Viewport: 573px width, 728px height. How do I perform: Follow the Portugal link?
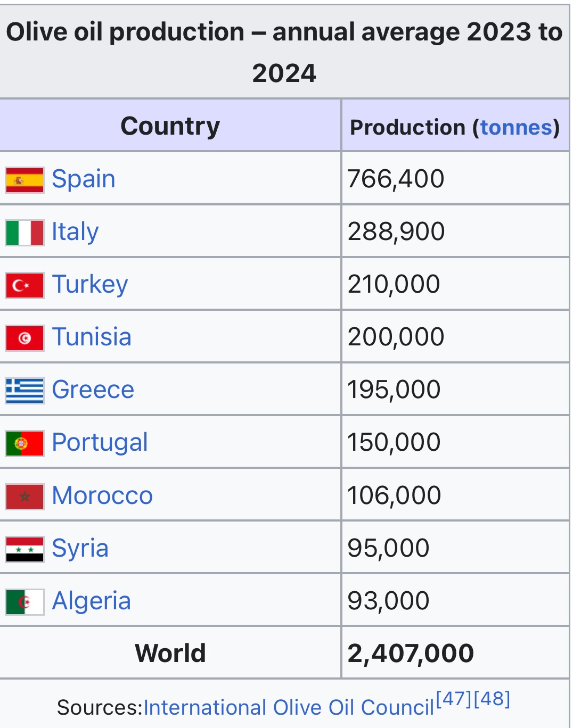(100, 442)
